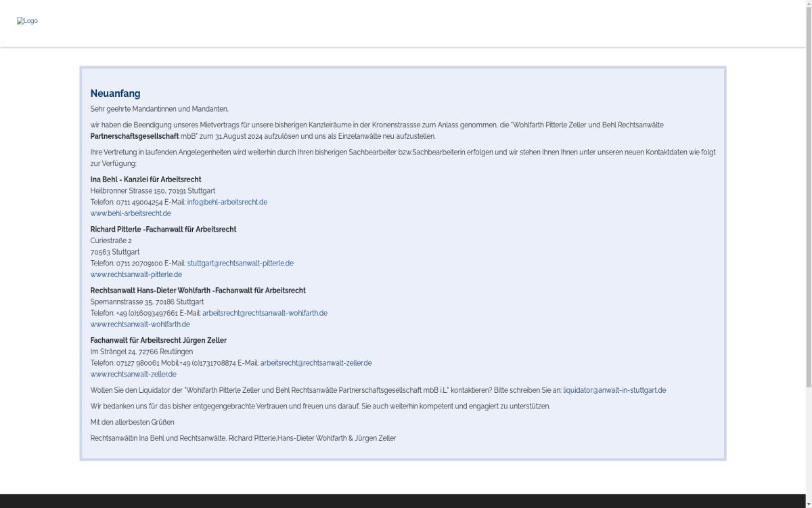The image size is (812, 508).
Task: Click the bold word "Partnerschaftsgesellschaft"
Action: coord(135,136)
